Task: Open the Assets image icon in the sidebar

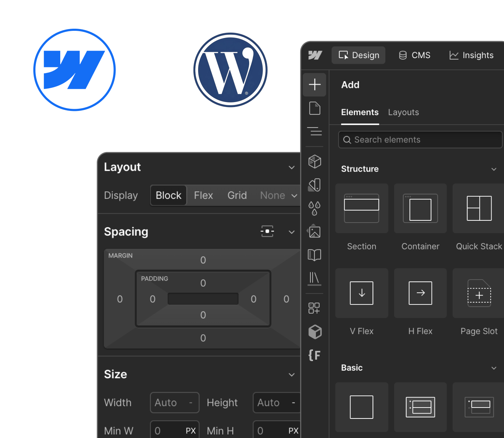Action: tap(315, 231)
